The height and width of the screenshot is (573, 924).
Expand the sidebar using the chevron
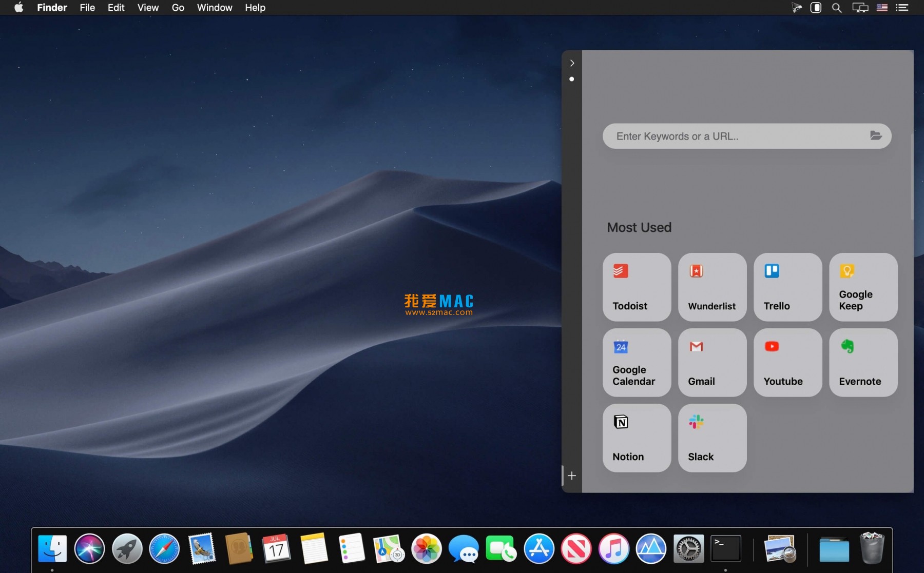(x=572, y=63)
